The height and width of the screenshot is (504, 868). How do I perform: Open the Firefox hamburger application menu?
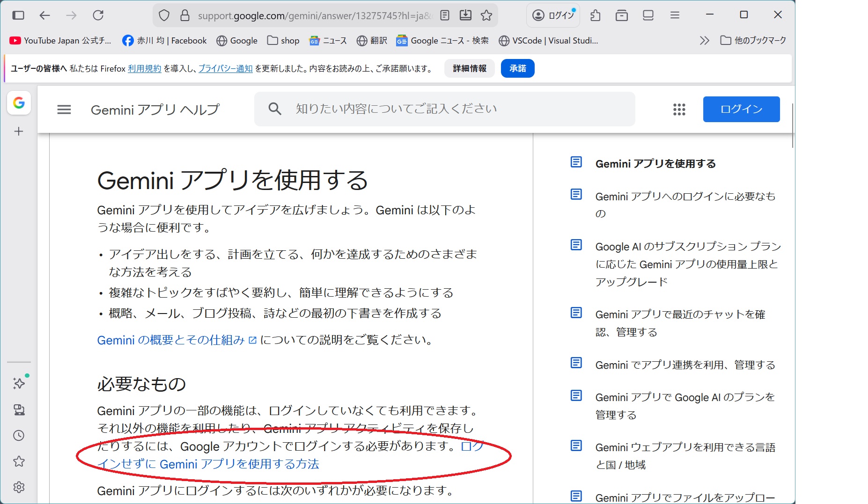tap(675, 15)
